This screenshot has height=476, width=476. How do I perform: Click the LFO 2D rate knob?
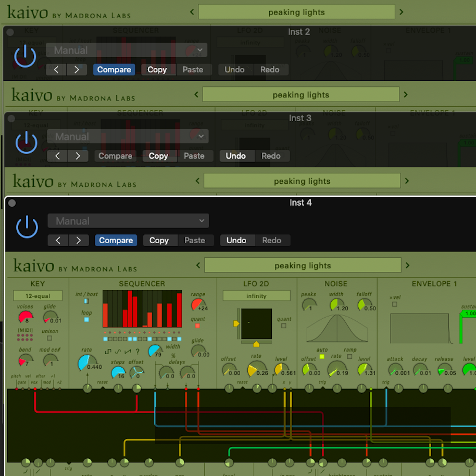[x=257, y=369]
